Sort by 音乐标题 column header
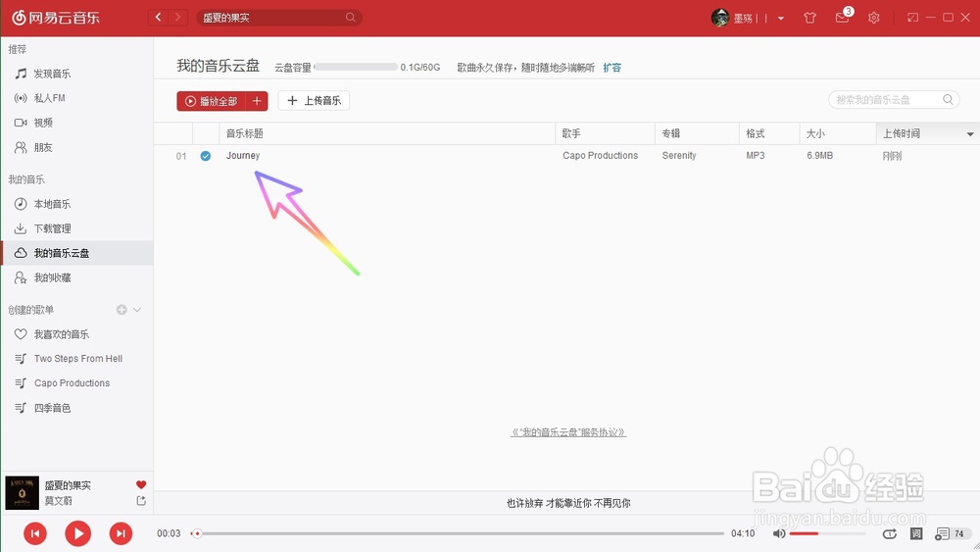 click(387, 133)
